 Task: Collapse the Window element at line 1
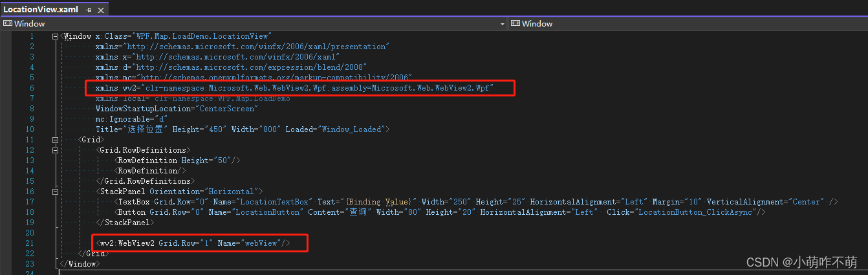coord(56,36)
